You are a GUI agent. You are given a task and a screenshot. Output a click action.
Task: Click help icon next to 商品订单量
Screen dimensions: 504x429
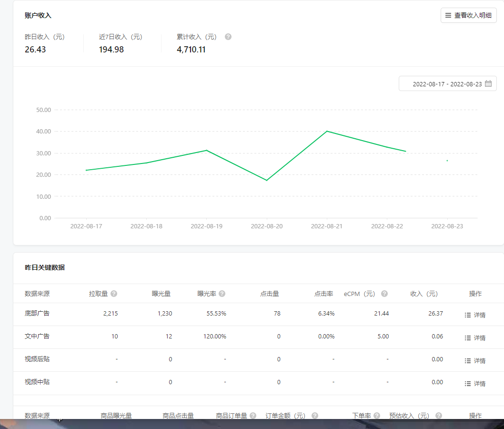point(253,416)
